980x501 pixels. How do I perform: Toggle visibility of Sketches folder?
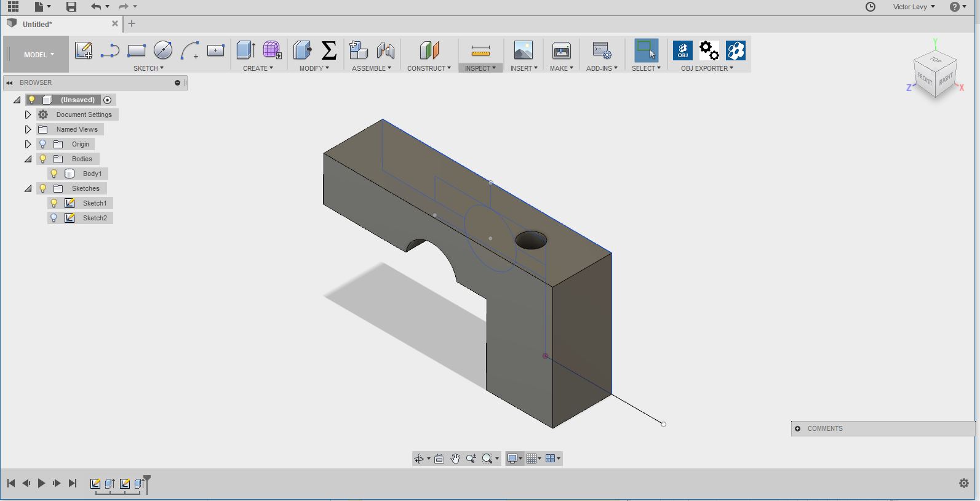coord(42,188)
